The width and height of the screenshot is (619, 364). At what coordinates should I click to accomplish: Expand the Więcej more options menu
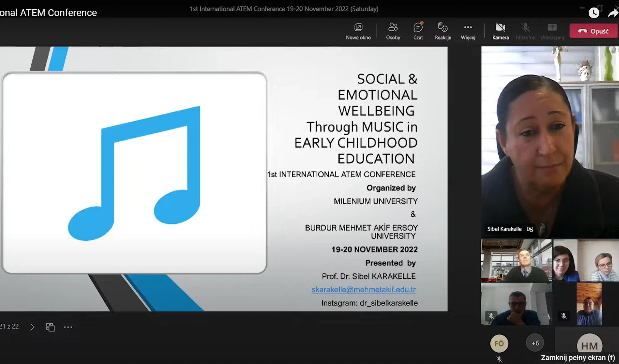468,31
